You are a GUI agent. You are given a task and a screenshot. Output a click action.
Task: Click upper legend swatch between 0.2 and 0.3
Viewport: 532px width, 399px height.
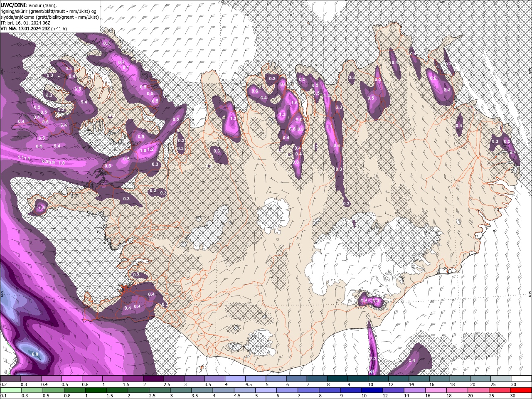(x=10, y=379)
